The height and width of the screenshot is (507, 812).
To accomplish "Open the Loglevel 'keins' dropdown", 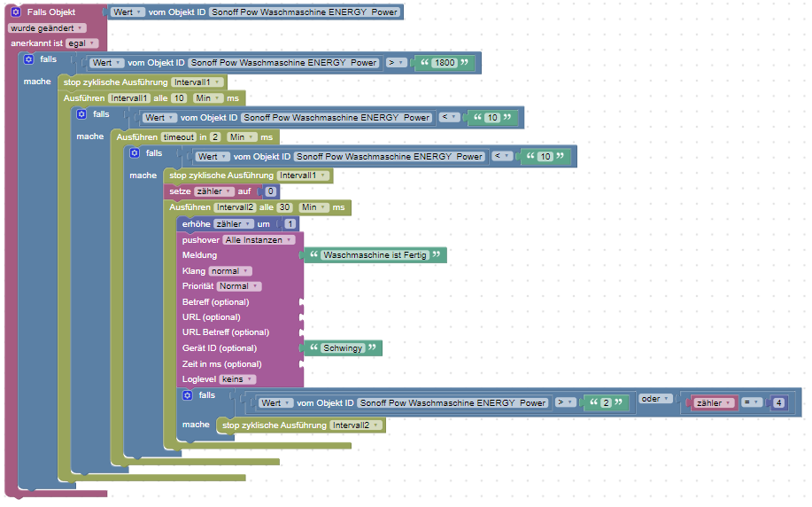I will point(237,379).
